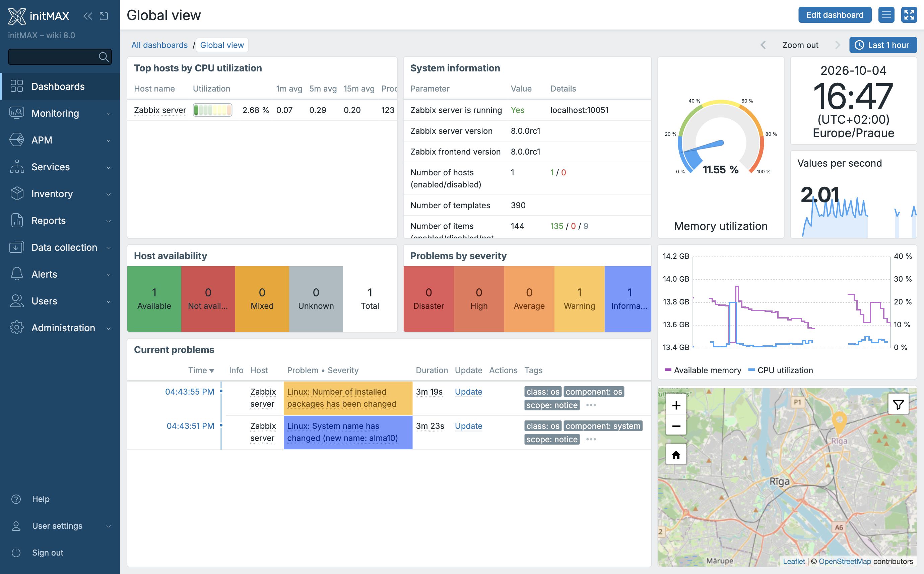This screenshot has height=574, width=924.
Task: Expand the Data collection chevron
Action: tap(109, 248)
